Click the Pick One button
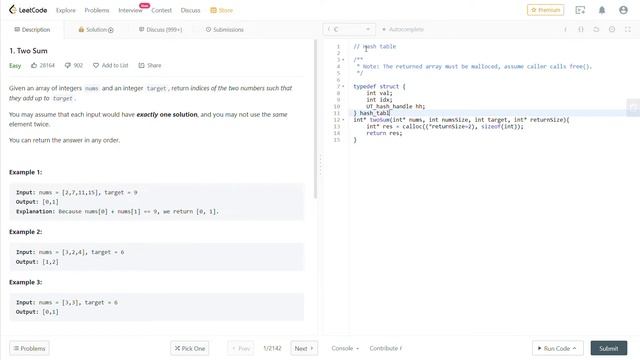The image size is (640, 360). tap(190, 348)
